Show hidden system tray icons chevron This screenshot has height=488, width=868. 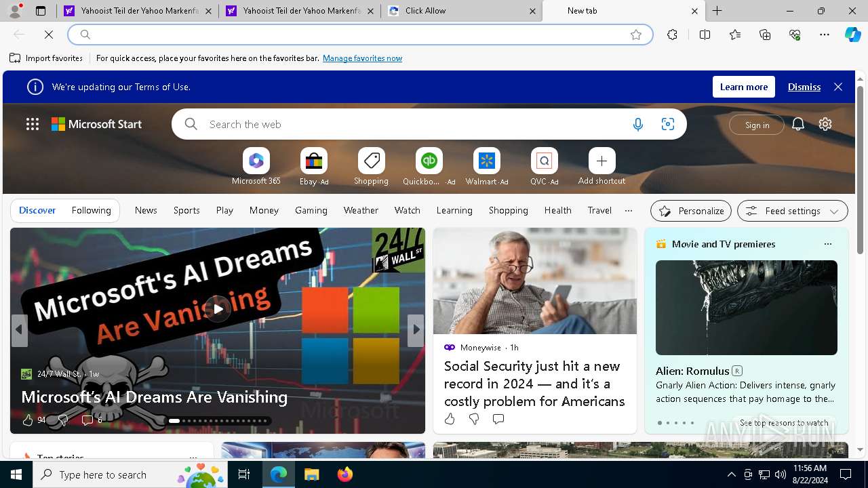[731, 474]
